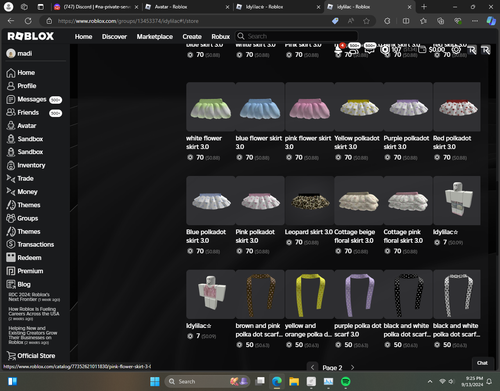Click the Roblox search field
Viewport: 500px width, 391px height.
(296, 36)
